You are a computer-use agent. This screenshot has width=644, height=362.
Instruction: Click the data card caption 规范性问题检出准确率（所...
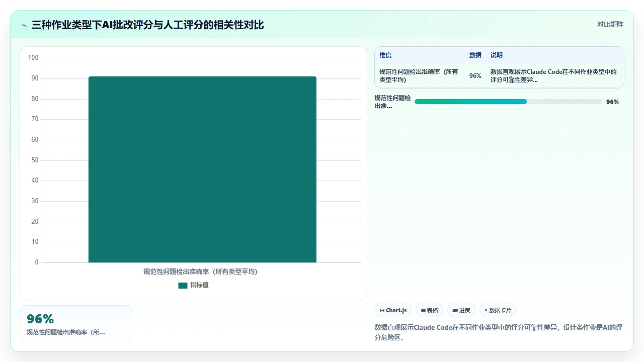66,332
